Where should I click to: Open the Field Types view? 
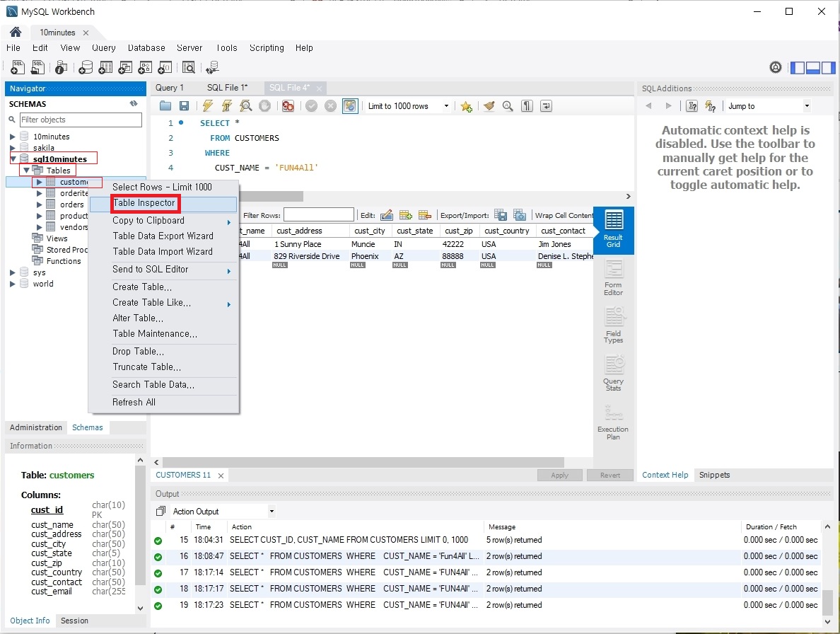614,325
